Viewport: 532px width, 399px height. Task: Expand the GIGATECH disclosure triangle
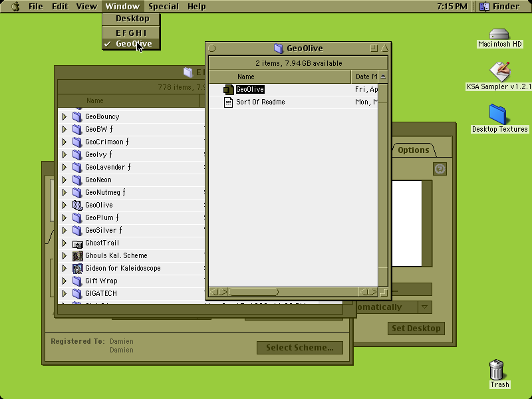(x=64, y=293)
